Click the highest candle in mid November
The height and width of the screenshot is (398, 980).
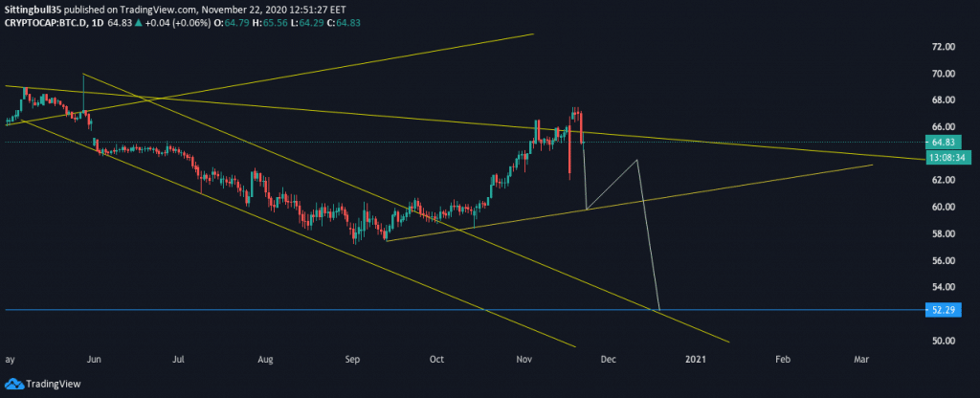[575, 111]
